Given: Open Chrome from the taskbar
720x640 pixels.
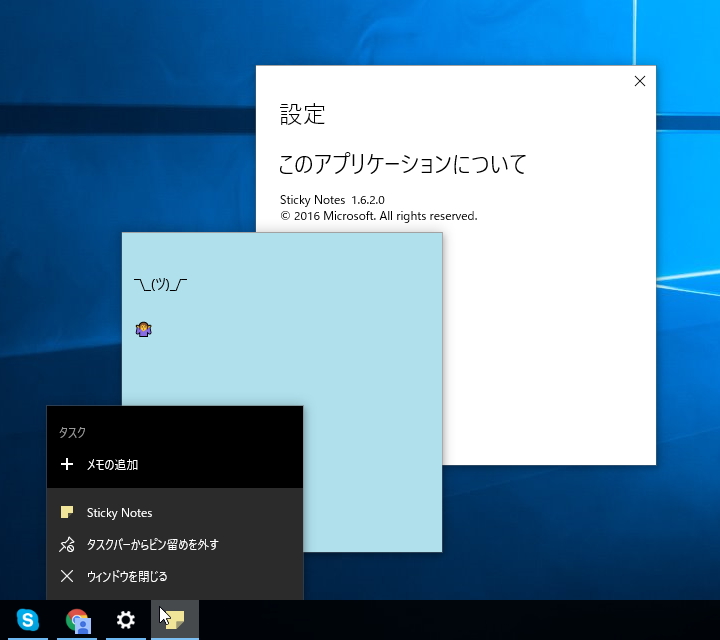Looking at the screenshot, I should click(x=77, y=620).
